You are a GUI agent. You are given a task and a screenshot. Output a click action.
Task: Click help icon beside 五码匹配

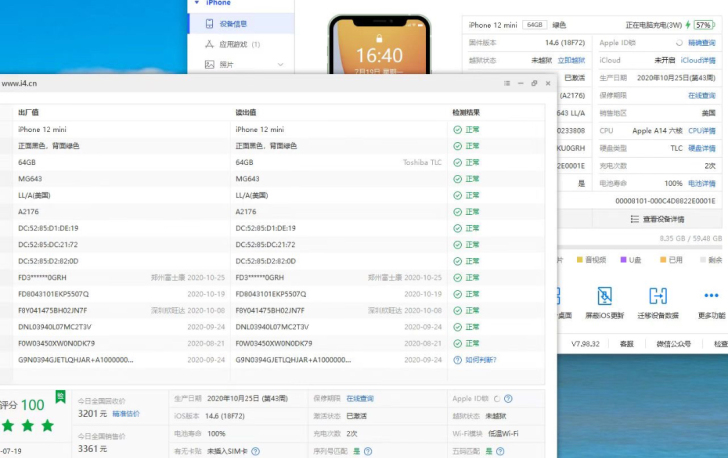pyautogui.click(x=500, y=451)
